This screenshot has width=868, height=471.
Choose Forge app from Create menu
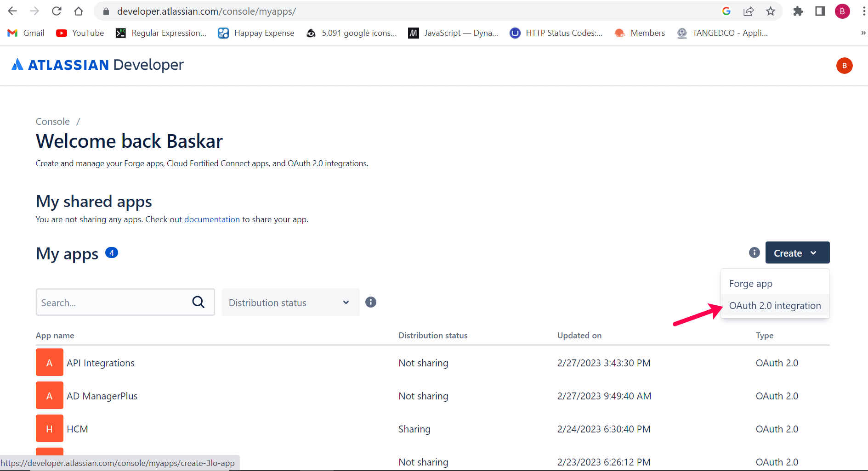pyautogui.click(x=751, y=283)
